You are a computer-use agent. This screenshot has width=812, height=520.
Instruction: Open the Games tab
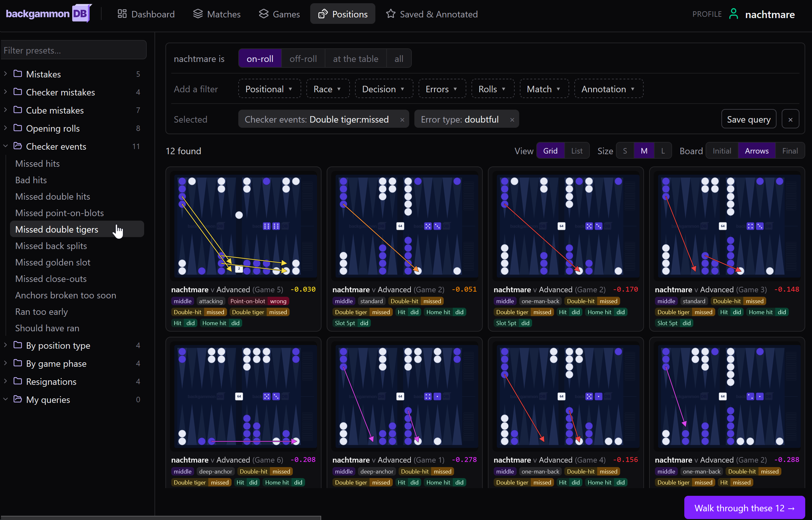tap(280, 14)
